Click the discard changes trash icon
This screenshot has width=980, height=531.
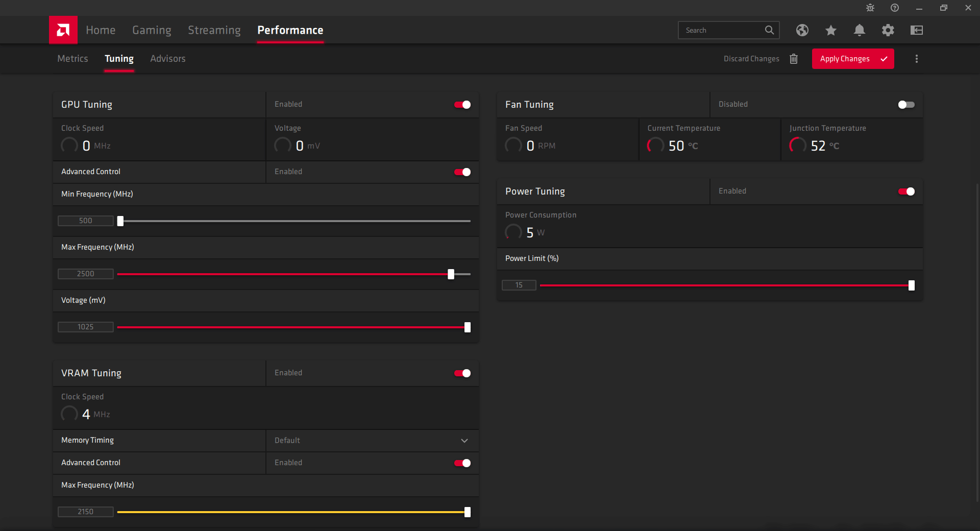[794, 59]
